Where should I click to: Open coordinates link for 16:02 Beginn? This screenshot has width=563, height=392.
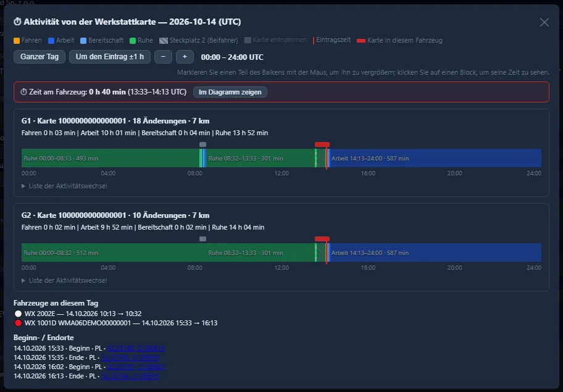(136, 367)
